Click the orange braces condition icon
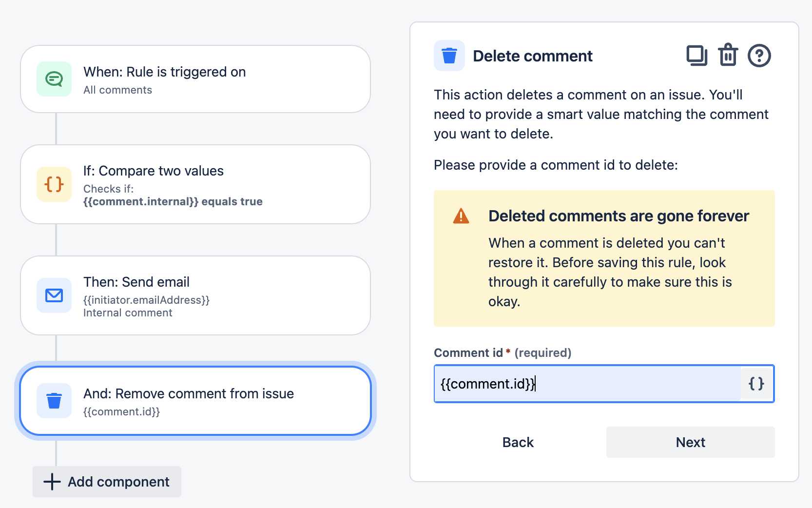This screenshot has height=508, width=812. (x=54, y=184)
